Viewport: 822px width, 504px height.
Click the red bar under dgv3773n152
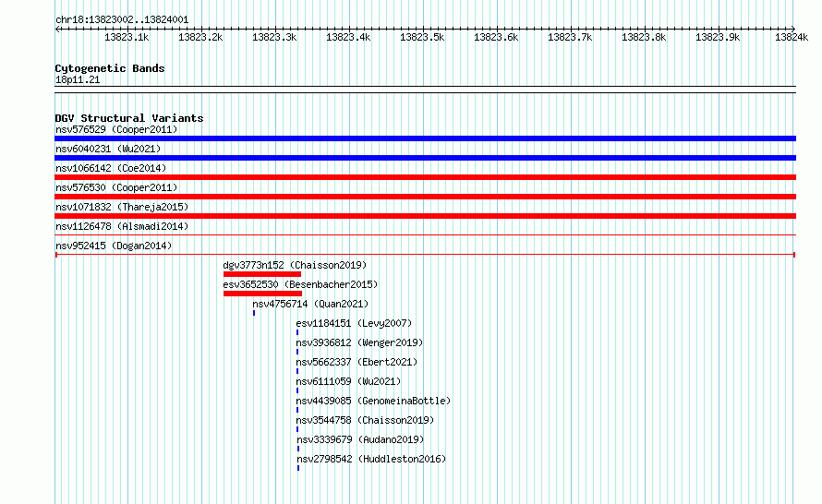point(262,274)
